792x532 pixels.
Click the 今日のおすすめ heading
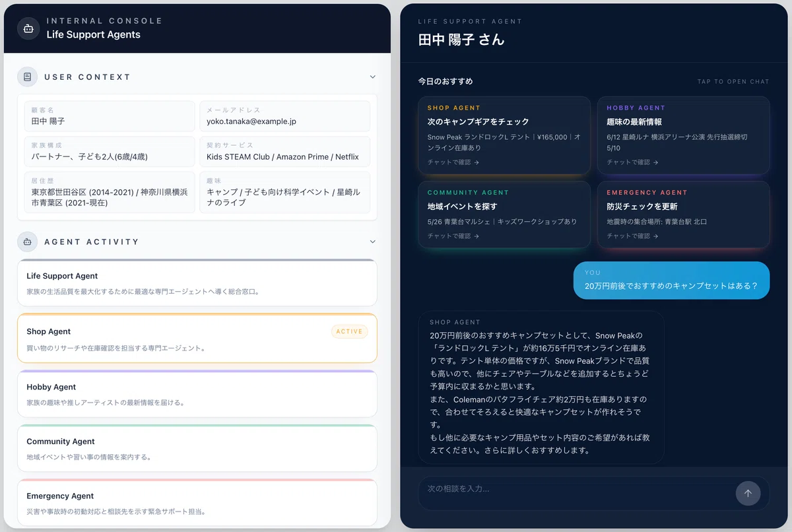pyautogui.click(x=445, y=82)
